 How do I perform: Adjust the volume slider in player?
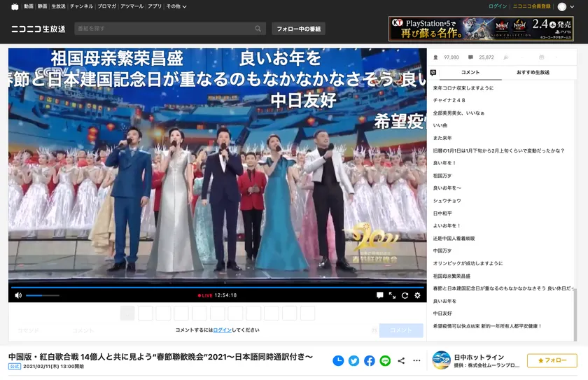[x=42, y=295]
